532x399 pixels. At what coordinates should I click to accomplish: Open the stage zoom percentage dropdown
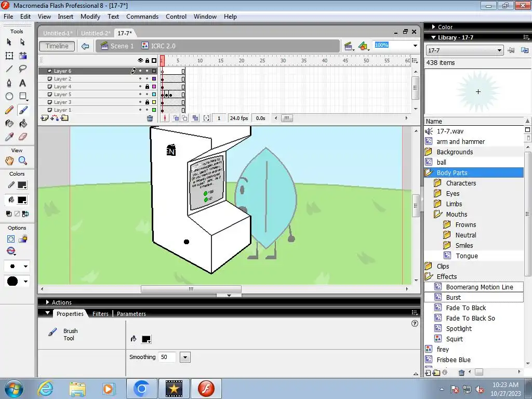(415, 46)
